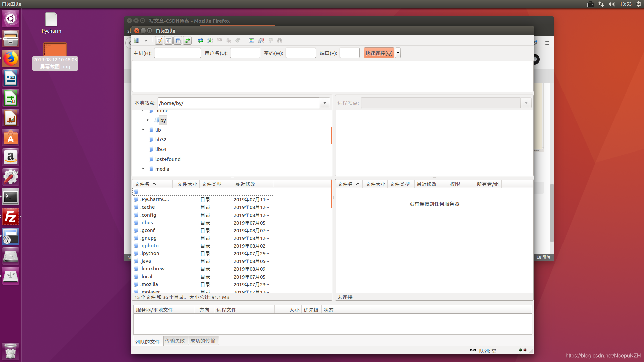Open Site Manager dropdown arrow
644x362 pixels.
[146, 41]
